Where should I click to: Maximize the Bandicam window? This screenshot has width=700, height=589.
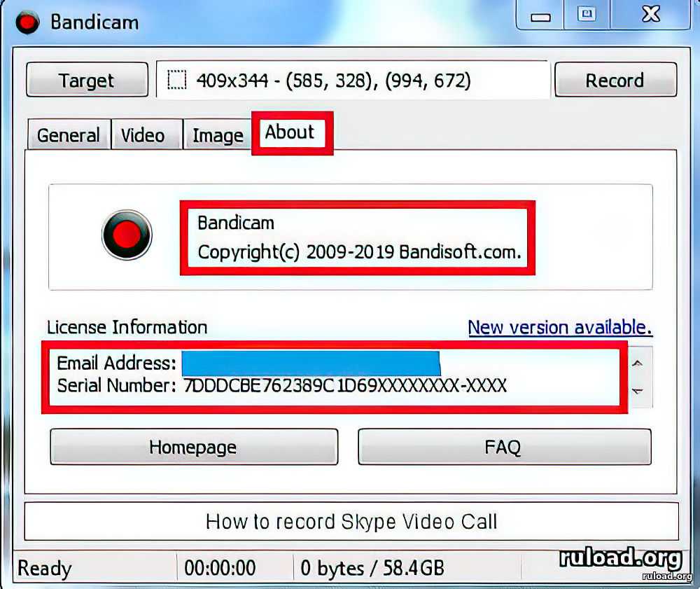587,14
